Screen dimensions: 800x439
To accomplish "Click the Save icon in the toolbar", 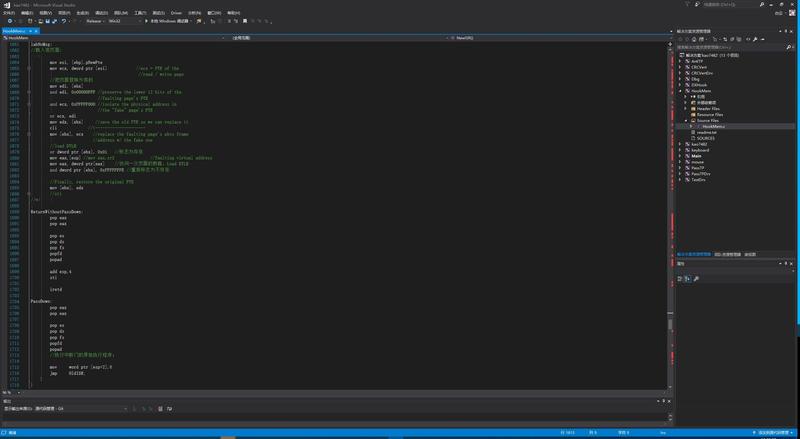I will click(47, 21).
